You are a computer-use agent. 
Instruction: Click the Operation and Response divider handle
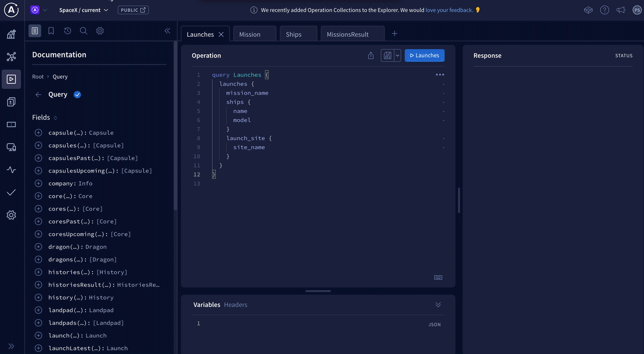pyautogui.click(x=459, y=200)
